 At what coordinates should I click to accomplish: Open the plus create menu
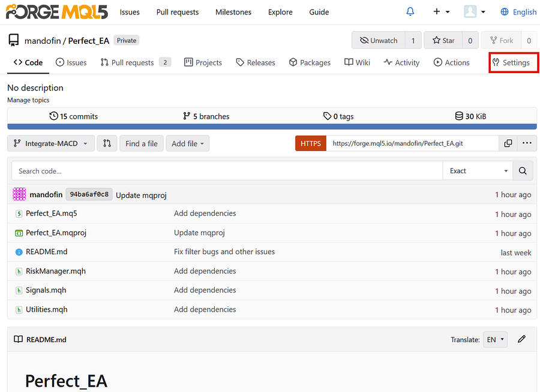441,12
